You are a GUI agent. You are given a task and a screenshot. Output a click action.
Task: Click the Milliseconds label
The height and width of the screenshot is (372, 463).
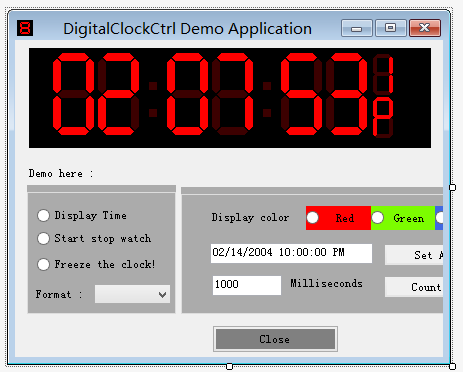coord(326,283)
